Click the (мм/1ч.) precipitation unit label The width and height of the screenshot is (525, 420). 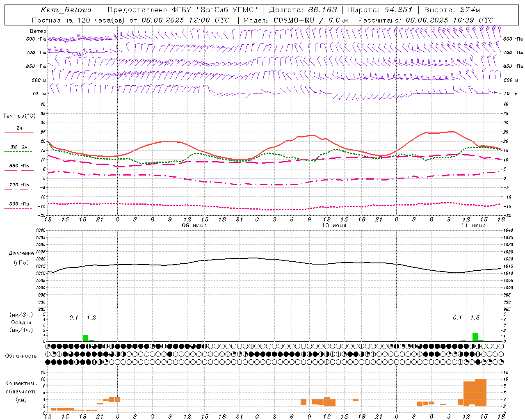point(21,330)
